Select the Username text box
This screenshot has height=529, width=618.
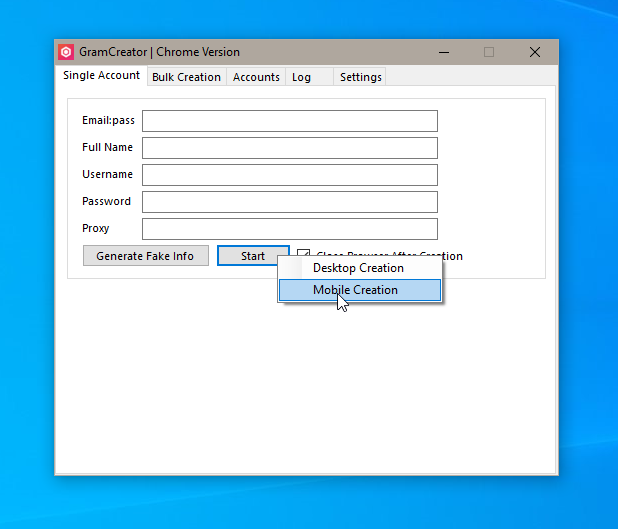(x=290, y=175)
